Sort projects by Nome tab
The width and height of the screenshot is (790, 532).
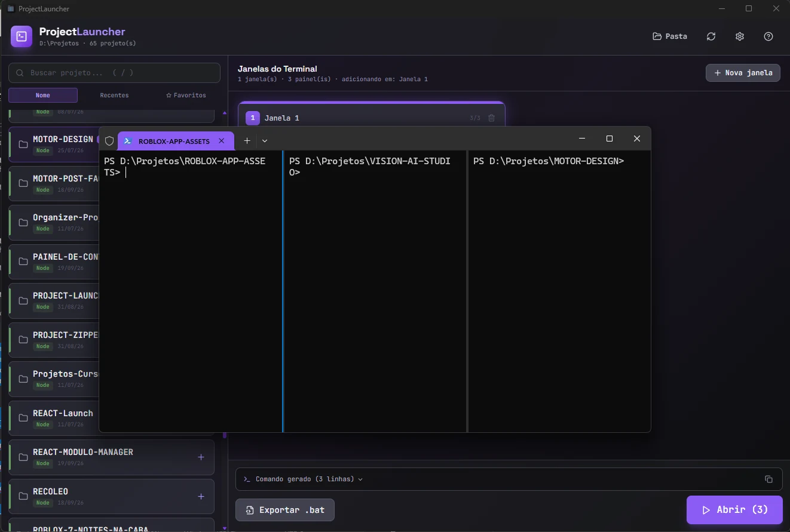43,96
